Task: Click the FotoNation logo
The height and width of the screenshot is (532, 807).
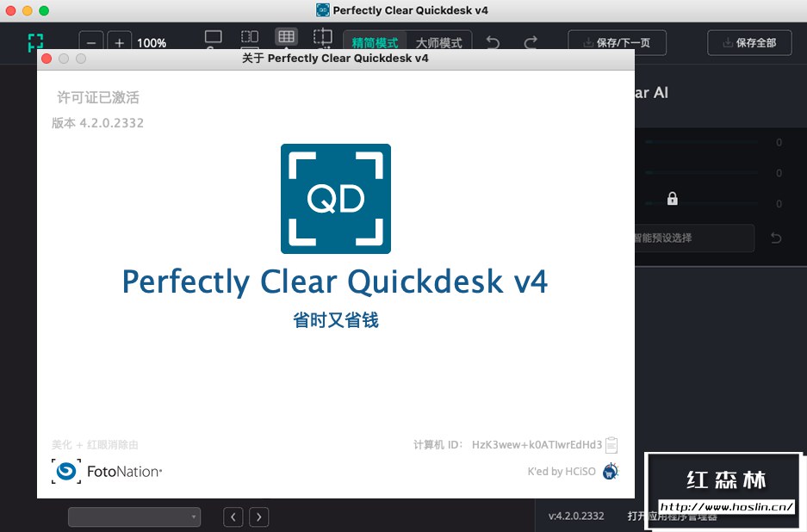Action: (x=107, y=471)
